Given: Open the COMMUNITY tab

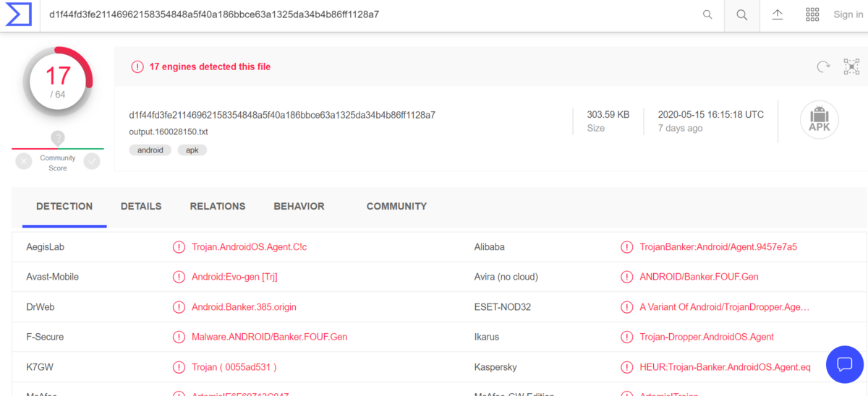Looking at the screenshot, I should click(396, 207).
